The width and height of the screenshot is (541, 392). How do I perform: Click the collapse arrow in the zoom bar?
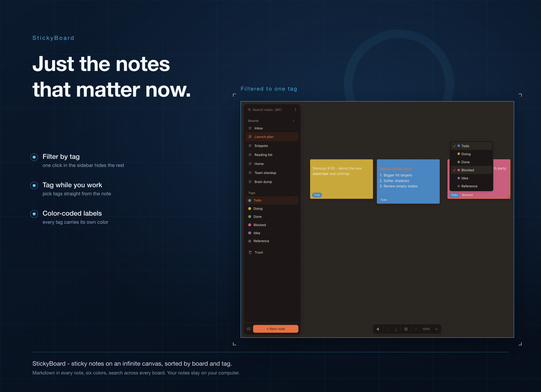(378, 329)
